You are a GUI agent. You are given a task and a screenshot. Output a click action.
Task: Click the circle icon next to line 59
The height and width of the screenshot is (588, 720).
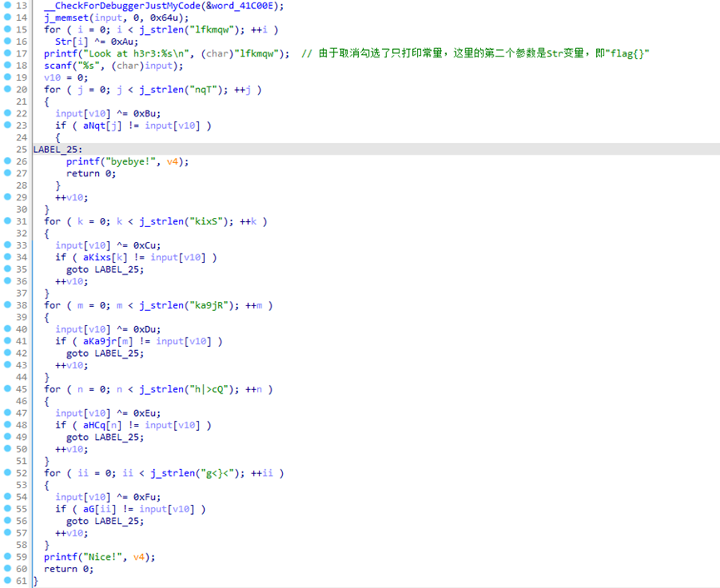7,556
